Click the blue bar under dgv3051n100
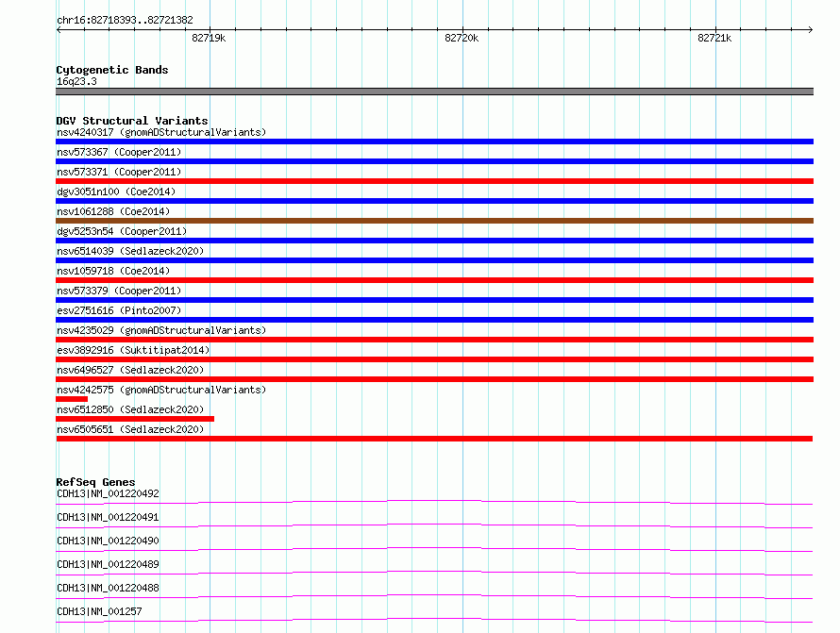The image size is (840, 633). pos(434,201)
